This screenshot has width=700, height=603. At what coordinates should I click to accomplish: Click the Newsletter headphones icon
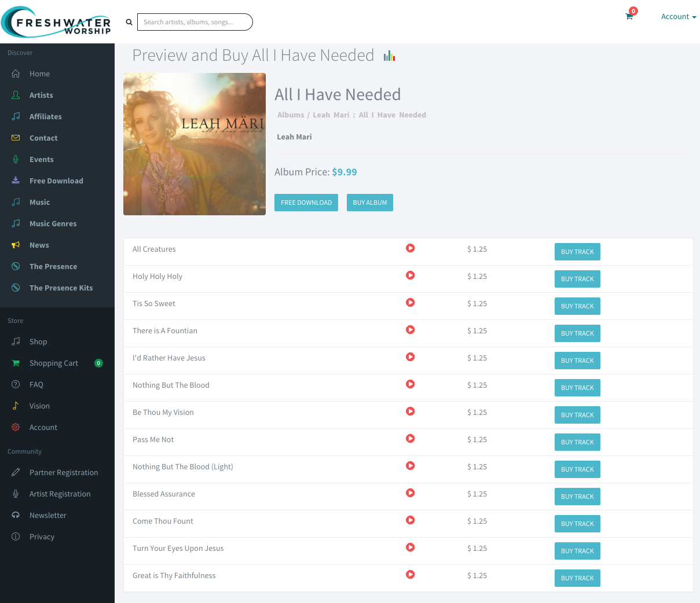16,515
